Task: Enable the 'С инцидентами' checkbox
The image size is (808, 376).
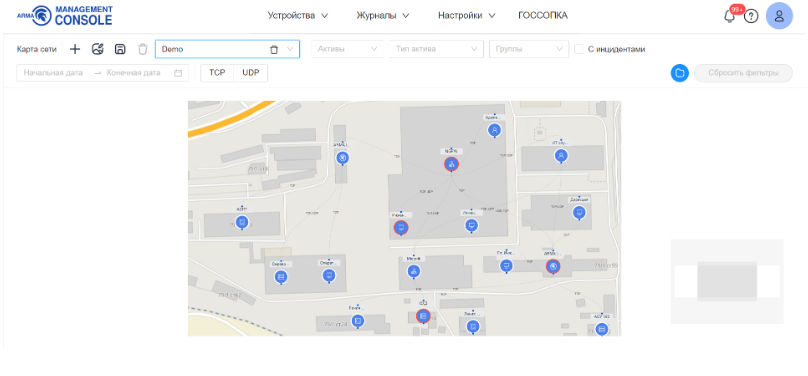Action: [579, 49]
